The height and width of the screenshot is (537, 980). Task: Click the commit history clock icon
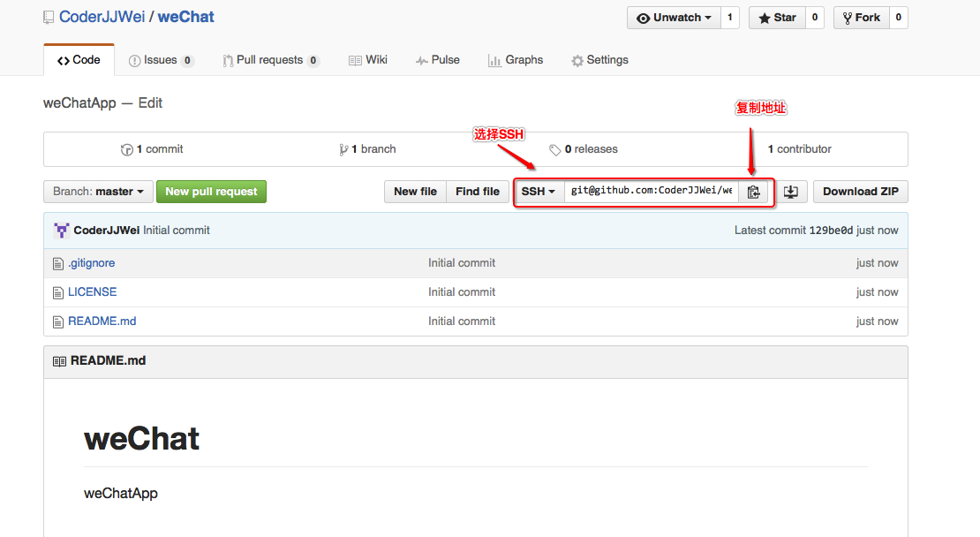coord(127,149)
